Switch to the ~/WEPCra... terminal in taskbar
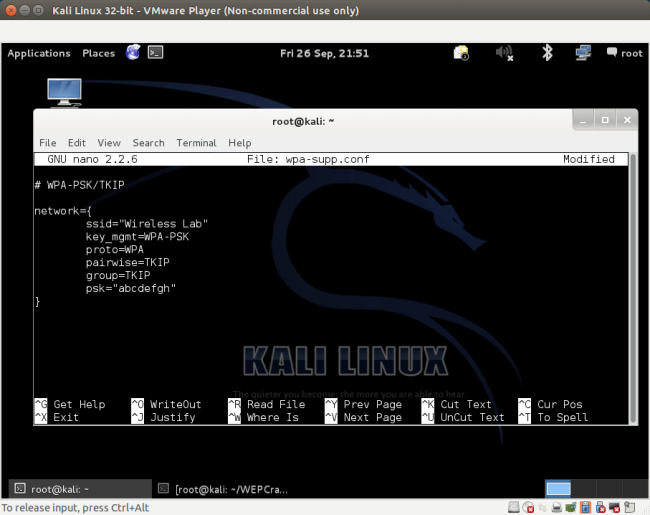Screen dimensions: 650x515 (x=225, y=489)
